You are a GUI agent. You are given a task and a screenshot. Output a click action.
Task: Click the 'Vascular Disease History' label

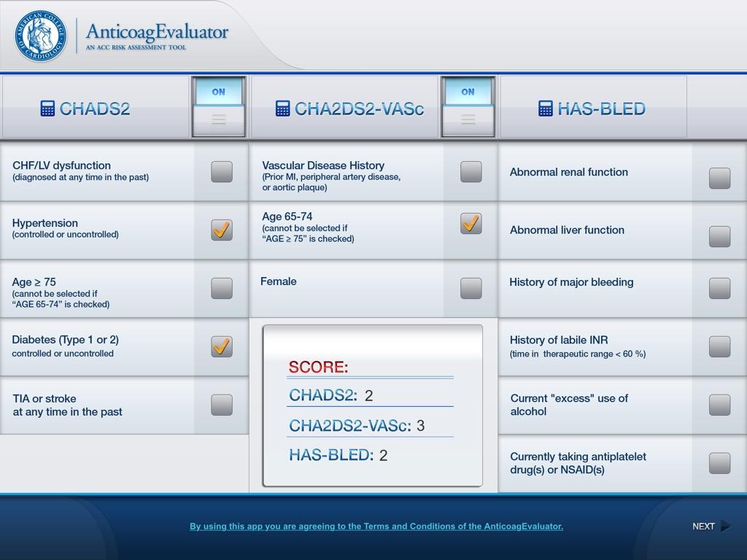tap(323, 166)
